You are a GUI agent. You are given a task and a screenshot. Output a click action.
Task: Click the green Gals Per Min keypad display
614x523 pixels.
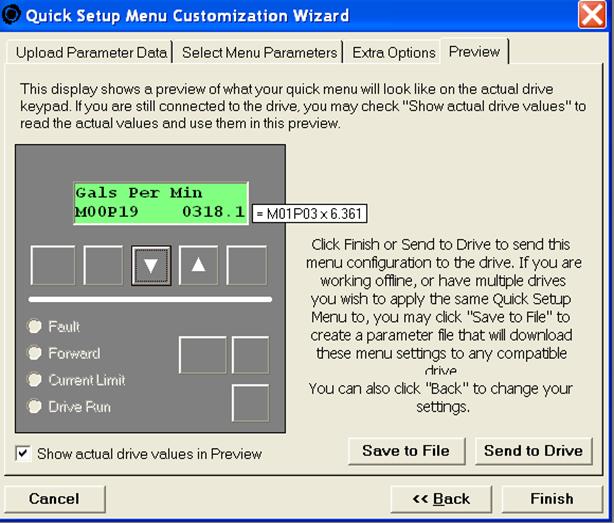[160, 202]
